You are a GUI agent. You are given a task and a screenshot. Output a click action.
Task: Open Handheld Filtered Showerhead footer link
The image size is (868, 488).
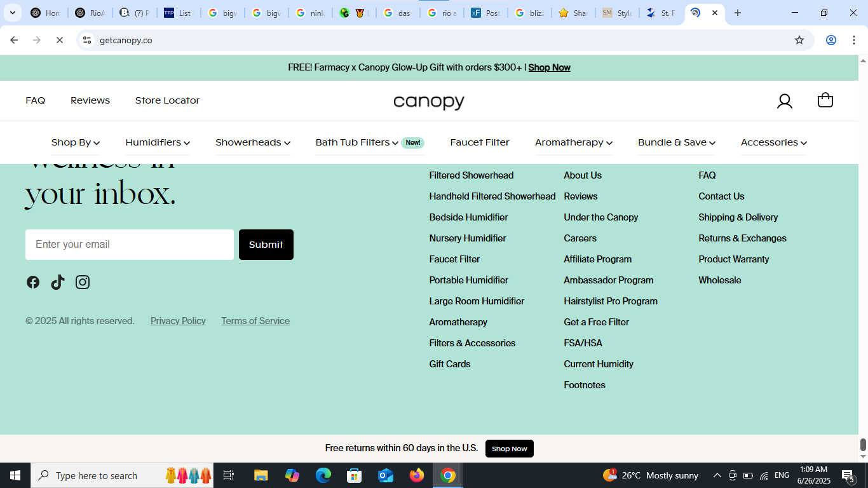492,196
